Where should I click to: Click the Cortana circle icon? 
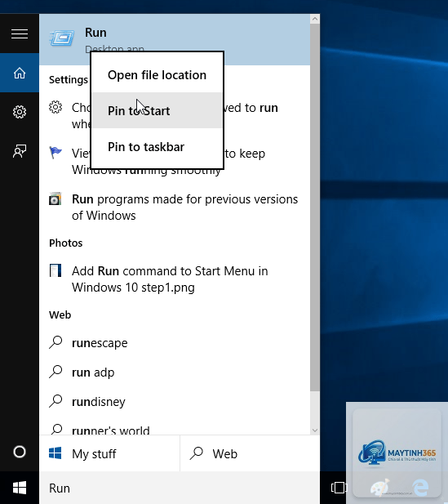[20, 452]
